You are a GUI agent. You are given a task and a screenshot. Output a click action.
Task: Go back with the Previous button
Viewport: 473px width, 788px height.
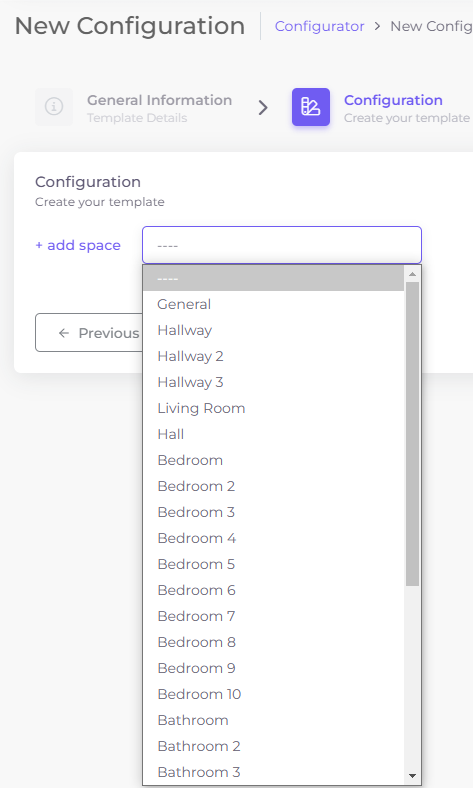89,333
